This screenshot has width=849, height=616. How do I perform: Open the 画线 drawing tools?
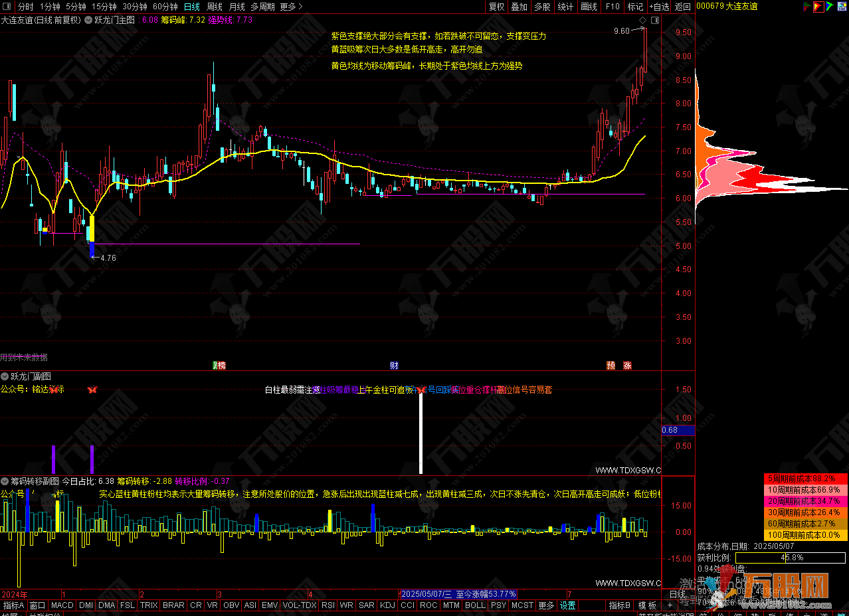589,7
